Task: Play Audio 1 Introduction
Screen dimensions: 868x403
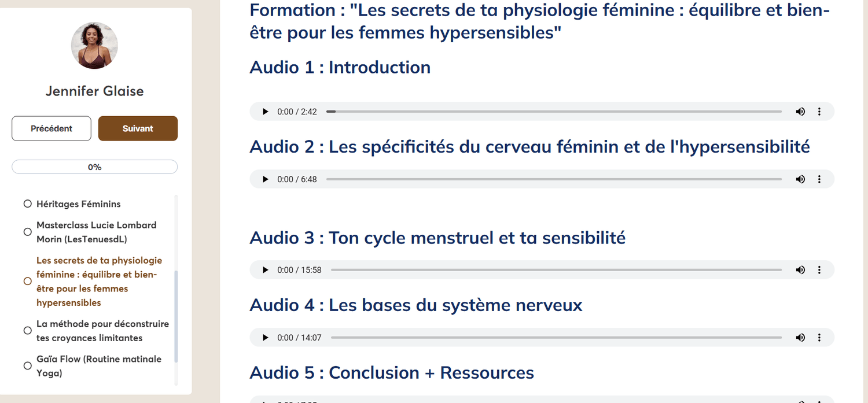Action: (266, 112)
